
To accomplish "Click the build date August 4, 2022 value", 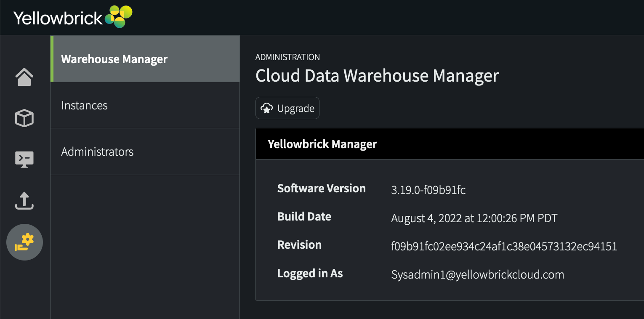I will click(474, 218).
